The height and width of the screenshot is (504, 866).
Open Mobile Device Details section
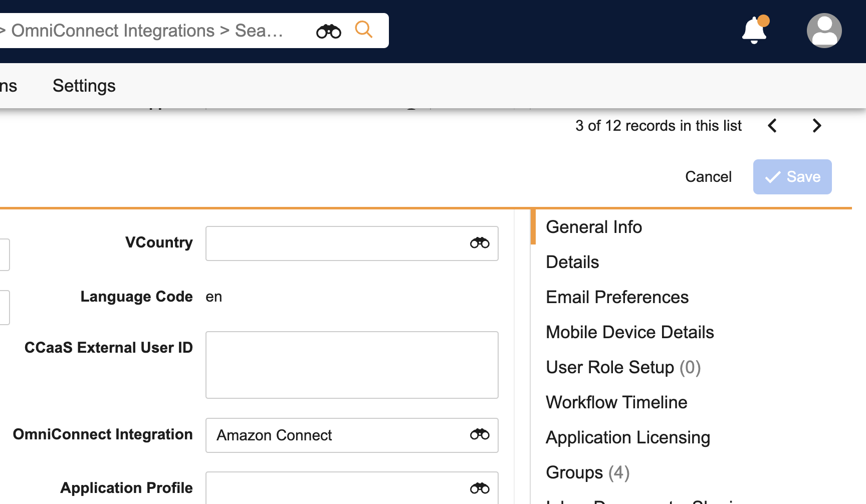point(630,332)
